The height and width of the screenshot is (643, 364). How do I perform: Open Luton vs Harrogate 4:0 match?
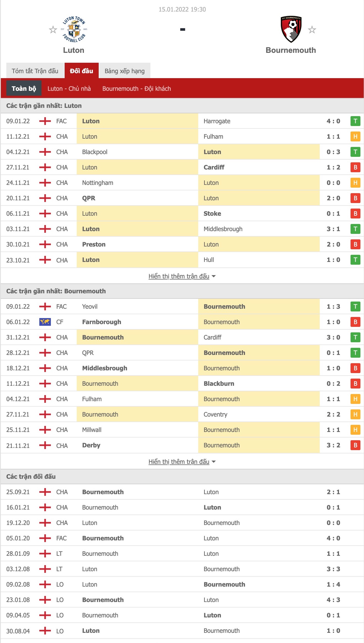[x=182, y=121]
